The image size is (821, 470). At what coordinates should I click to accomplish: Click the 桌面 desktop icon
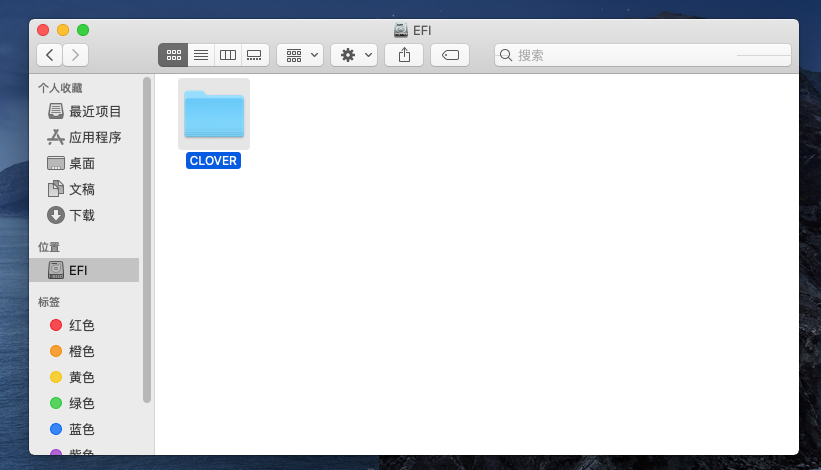tap(56, 163)
